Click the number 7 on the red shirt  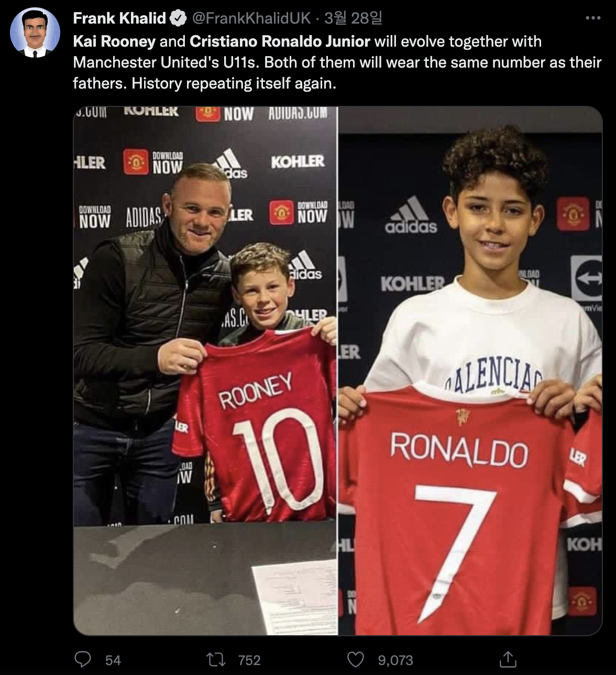pyautogui.click(x=455, y=550)
